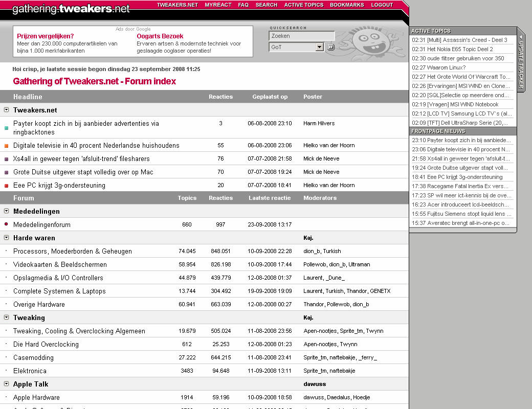The width and height of the screenshot is (532, 409).
Task: Open the SEARCH menu item
Action: point(267,5)
